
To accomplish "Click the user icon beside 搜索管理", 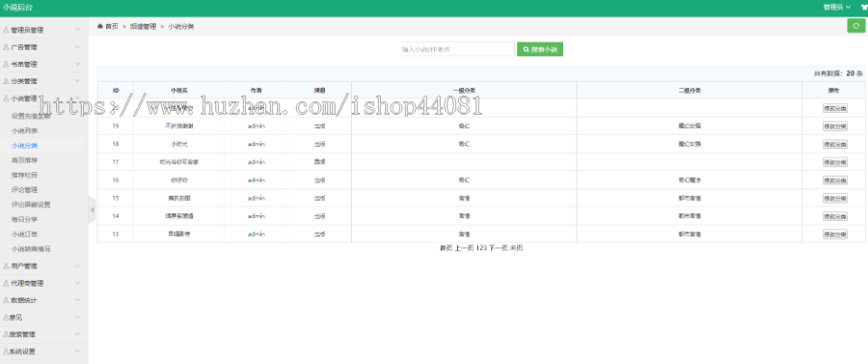I will pos(6,335).
